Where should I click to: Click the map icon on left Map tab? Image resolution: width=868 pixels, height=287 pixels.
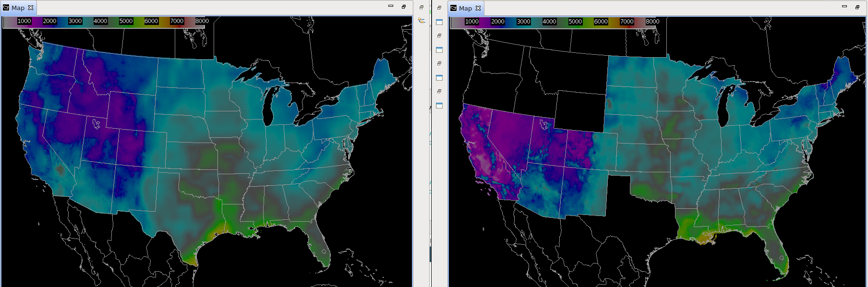6,8
